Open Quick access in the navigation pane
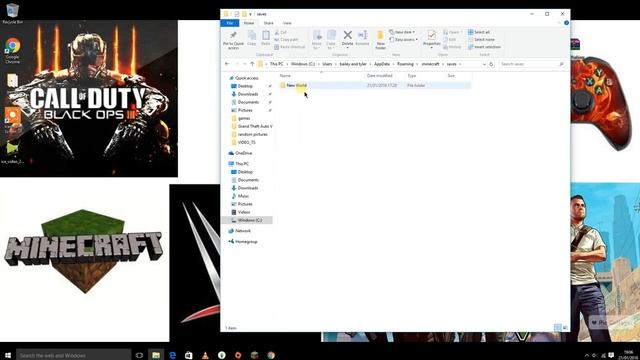This screenshot has width=640, height=360. pyautogui.click(x=247, y=78)
